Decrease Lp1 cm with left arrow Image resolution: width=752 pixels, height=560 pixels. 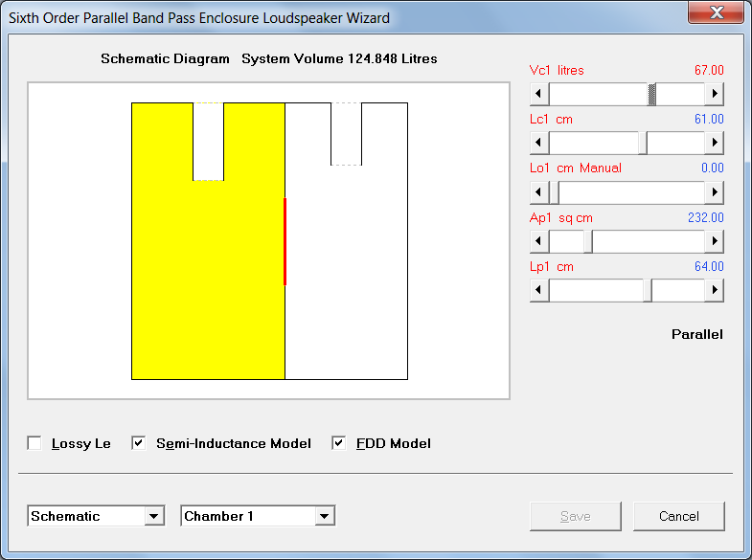(539, 290)
